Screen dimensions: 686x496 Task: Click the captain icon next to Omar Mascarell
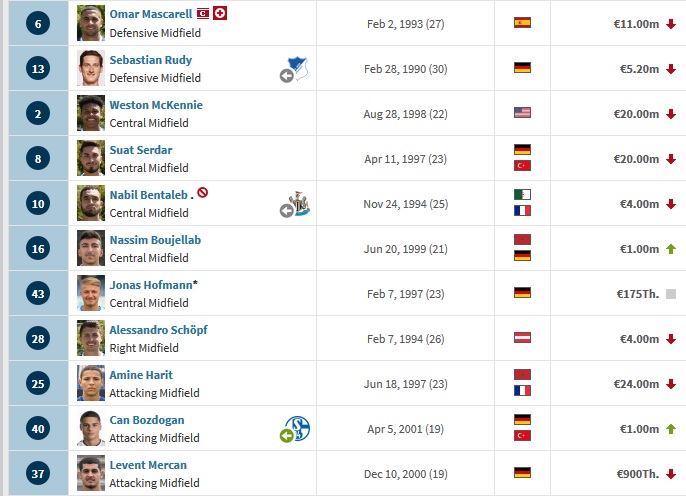(204, 14)
